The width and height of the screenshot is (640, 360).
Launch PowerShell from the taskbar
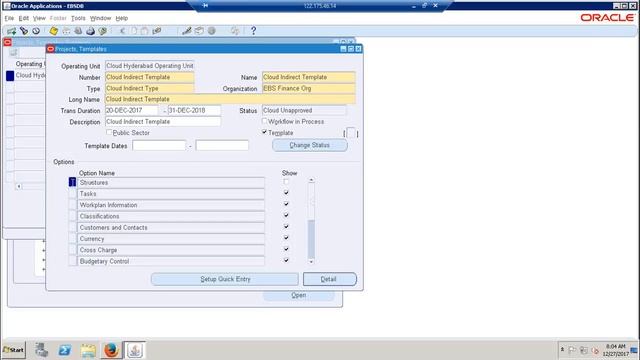[x=64, y=350]
